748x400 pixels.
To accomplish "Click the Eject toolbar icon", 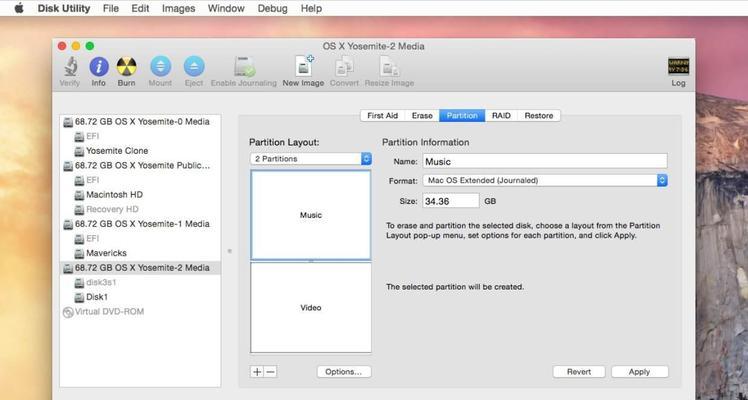I will point(194,67).
